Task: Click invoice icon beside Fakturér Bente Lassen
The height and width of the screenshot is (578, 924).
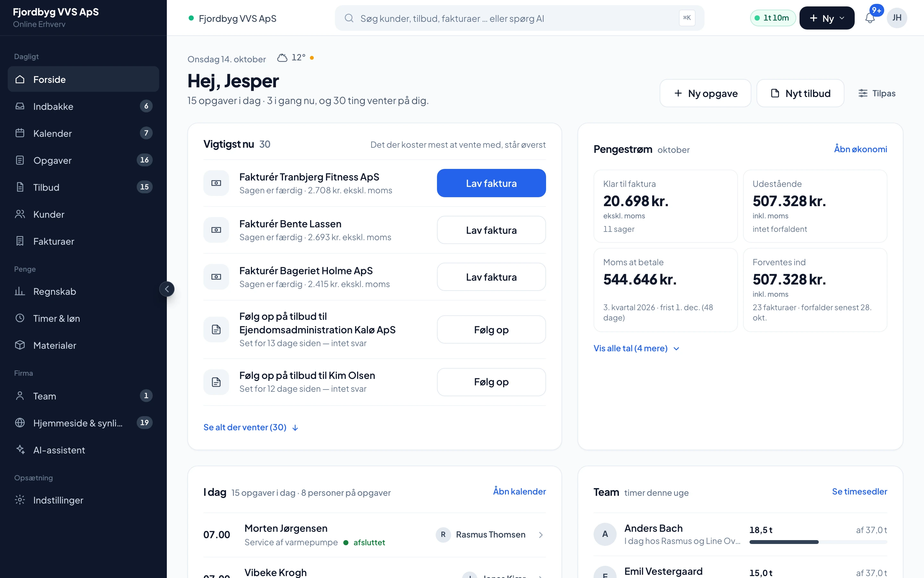Action: click(x=216, y=230)
